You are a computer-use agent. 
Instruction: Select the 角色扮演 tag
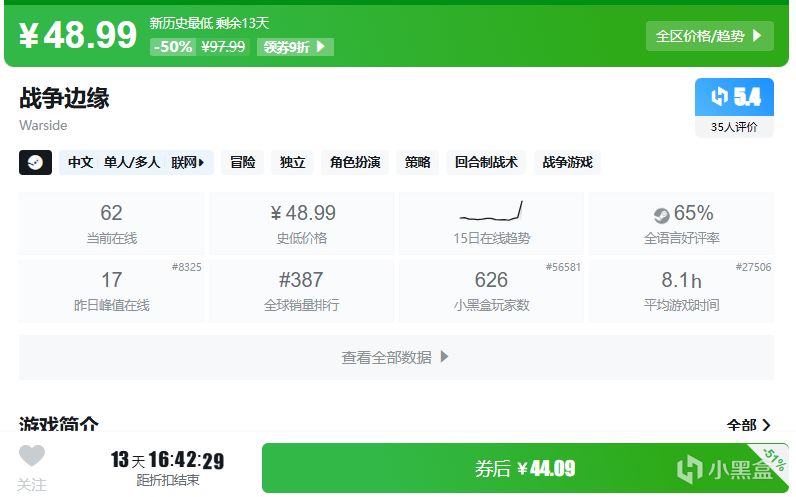point(355,162)
